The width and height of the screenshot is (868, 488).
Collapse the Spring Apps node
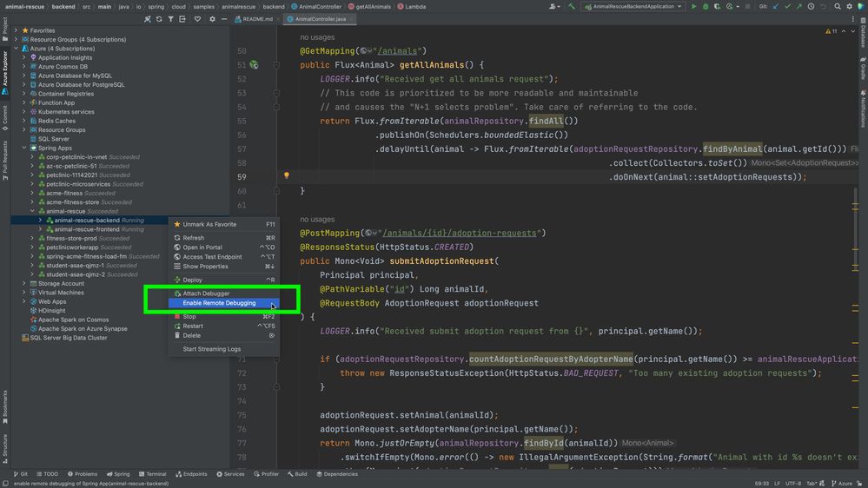tap(24, 148)
